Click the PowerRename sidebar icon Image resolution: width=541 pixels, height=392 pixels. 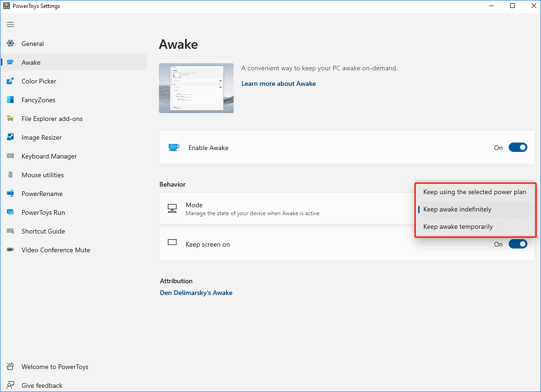10,194
